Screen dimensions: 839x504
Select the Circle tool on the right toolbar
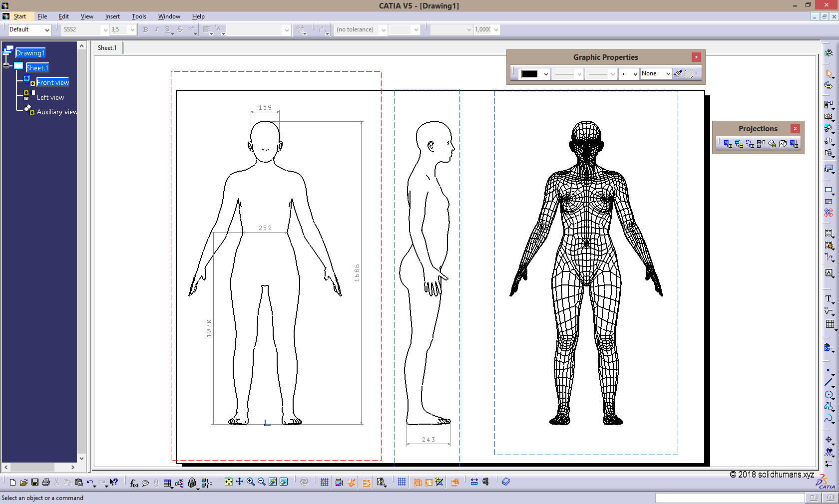[x=829, y=393]
